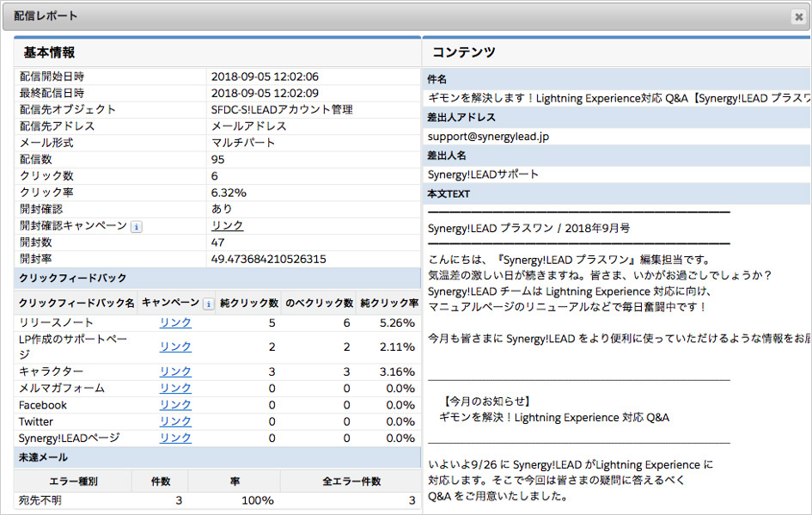812x515 pixels.
Task: Click the 純クリック率 column header
Action: [389, 303]
